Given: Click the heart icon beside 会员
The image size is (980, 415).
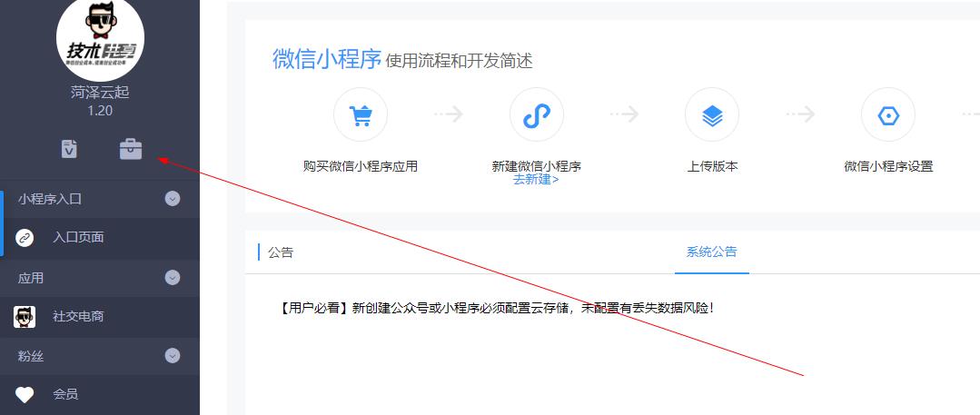Looking at the screenshot, I should [25, 395].
